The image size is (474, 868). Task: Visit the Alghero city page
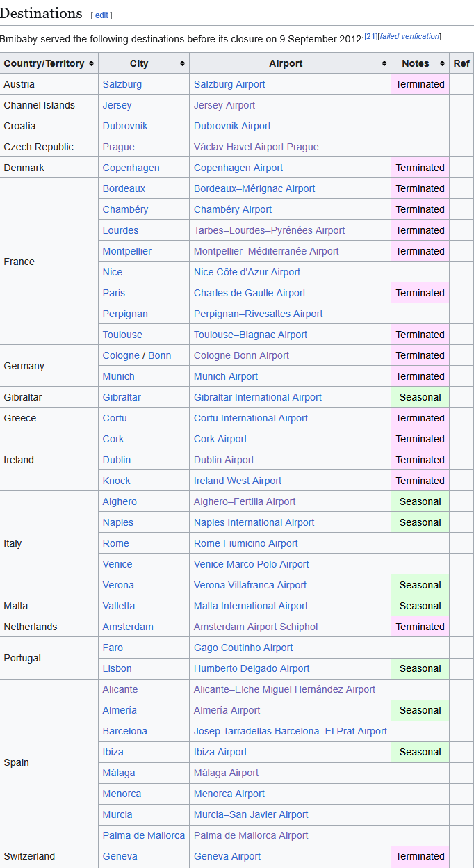point(120,501)
